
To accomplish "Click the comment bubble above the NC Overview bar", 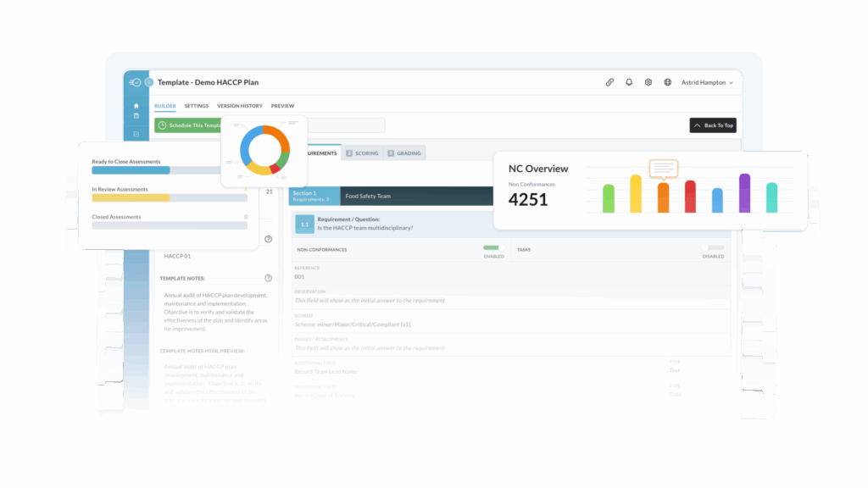I will click(x=663, y=169).
